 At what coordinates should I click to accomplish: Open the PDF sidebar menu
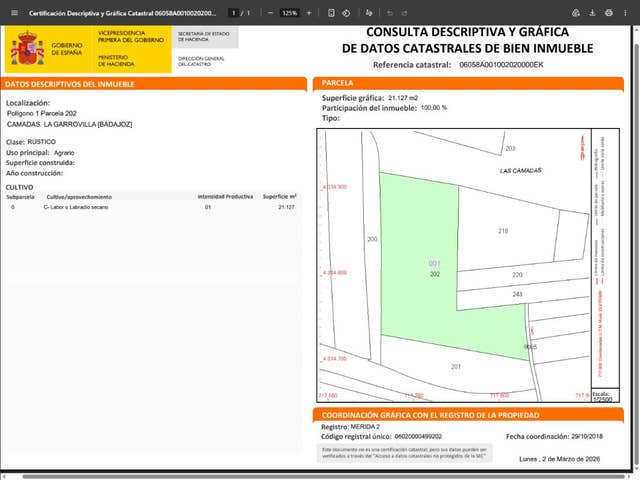point(12,13)
